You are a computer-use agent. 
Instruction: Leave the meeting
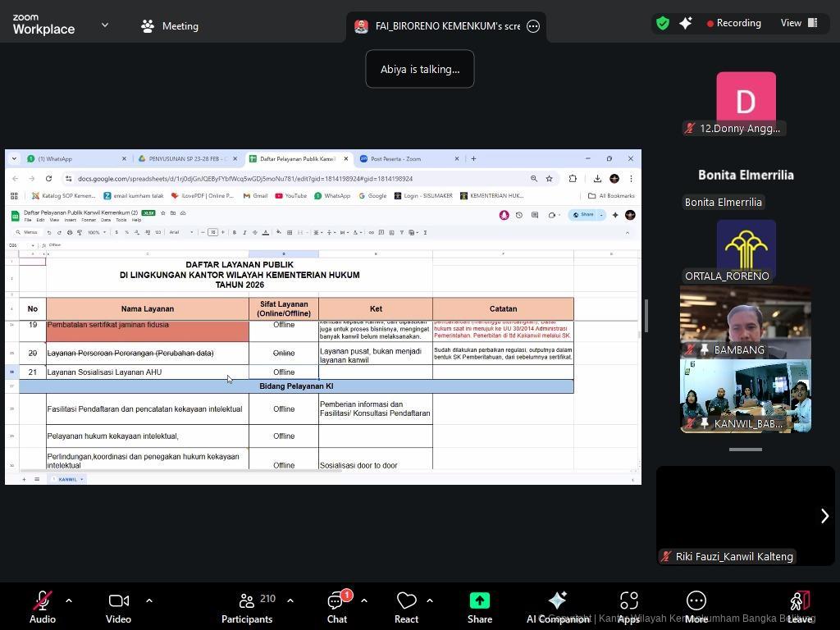[799, 608]
